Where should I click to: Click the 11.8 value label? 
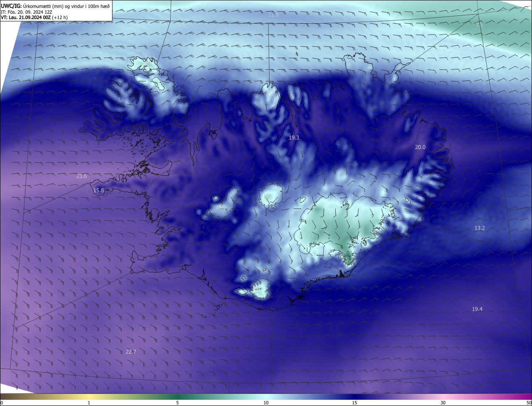coord(273,15)
